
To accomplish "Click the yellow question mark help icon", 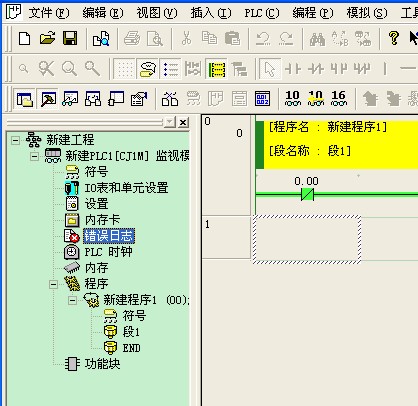I will 394,38.
